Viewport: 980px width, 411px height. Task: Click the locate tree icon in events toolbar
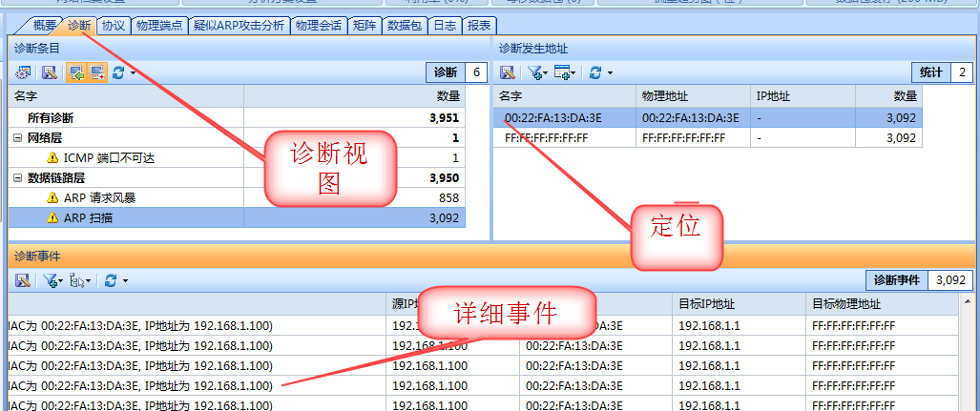[77, 280]
